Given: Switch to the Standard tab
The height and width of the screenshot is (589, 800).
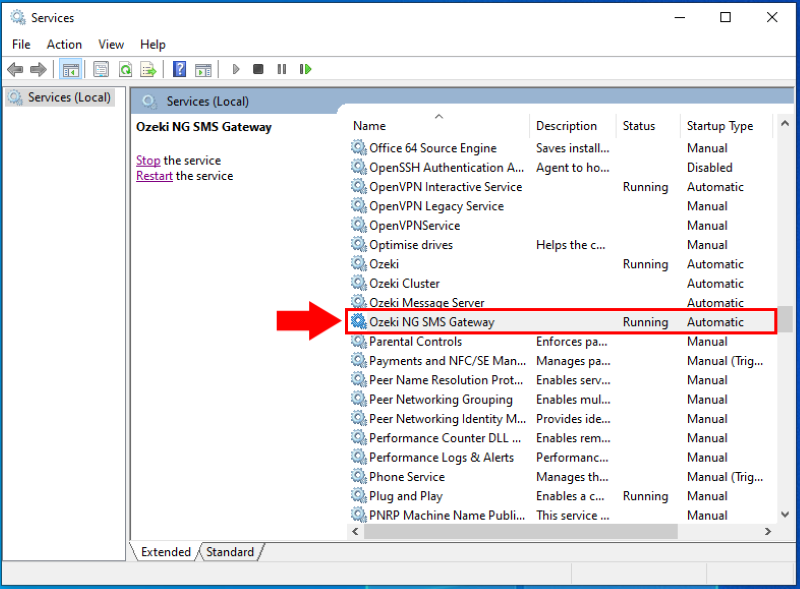Looking at the screenshot, I should point(230,552).
